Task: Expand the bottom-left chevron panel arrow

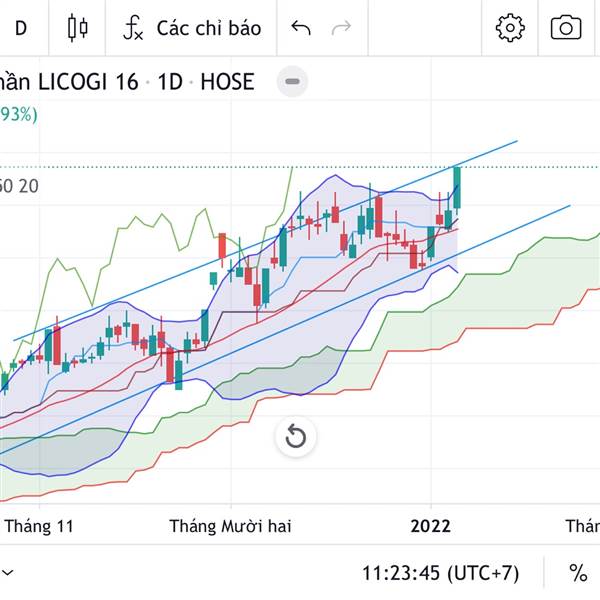Action: [x=7, y=573]
